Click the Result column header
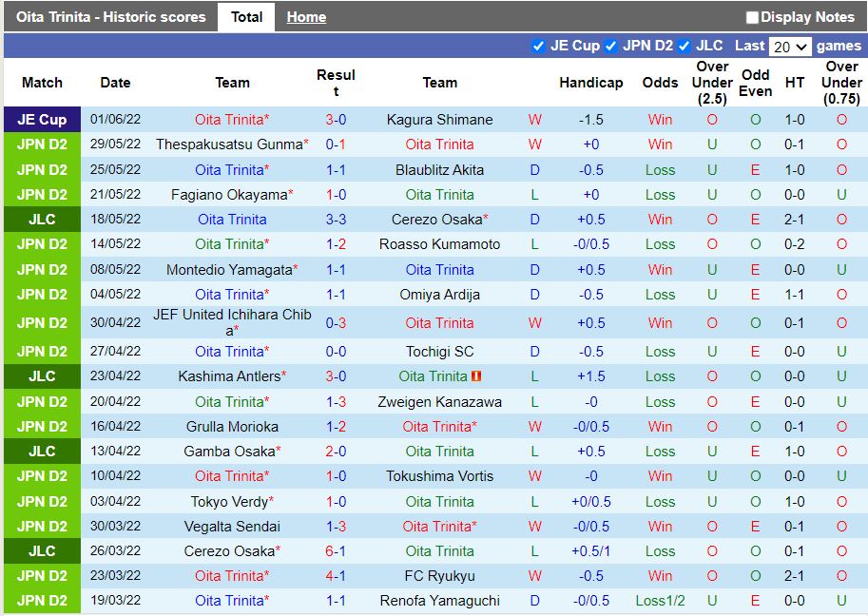868x616 pixels. [x=336, y=83]
